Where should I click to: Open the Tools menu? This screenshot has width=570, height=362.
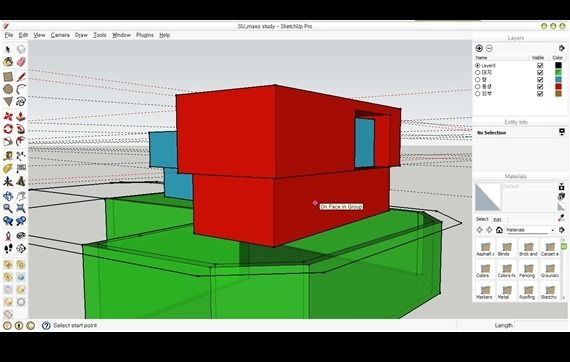[x=100, y=35]
